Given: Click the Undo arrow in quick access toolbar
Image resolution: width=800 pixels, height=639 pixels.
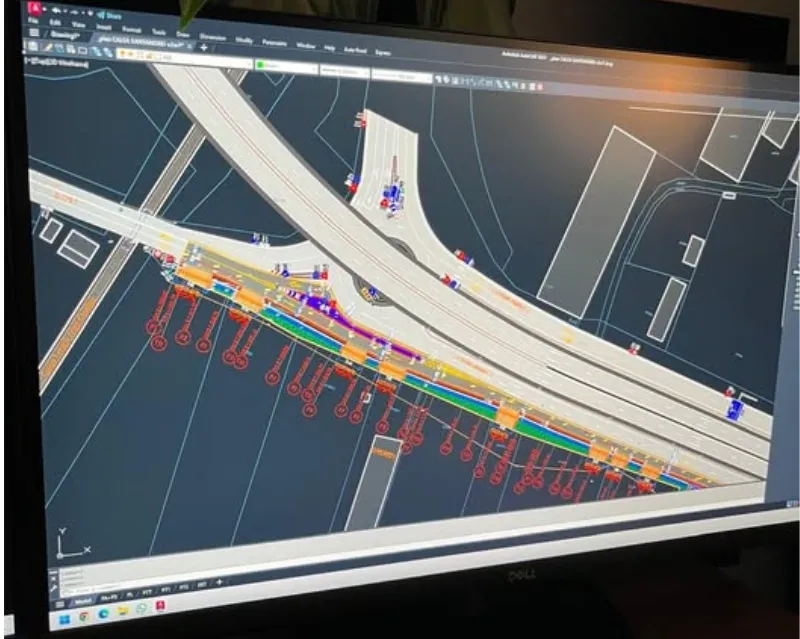Looking at the screenshot, I should point(57,10).
